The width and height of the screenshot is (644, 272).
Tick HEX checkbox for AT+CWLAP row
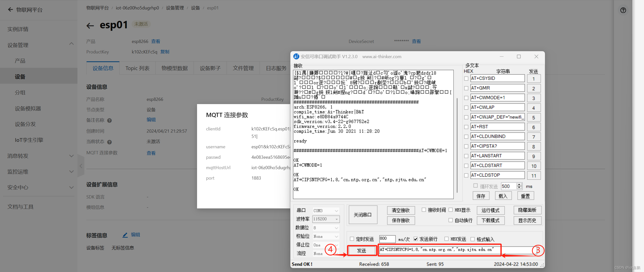(466, 108)
